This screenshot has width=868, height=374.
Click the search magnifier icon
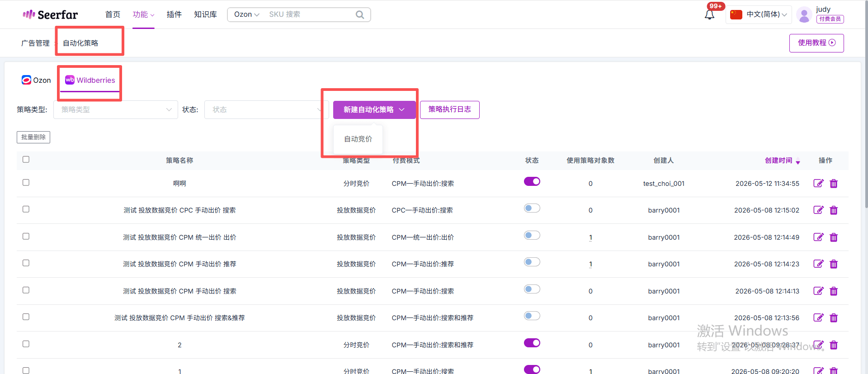click(360, 14)
